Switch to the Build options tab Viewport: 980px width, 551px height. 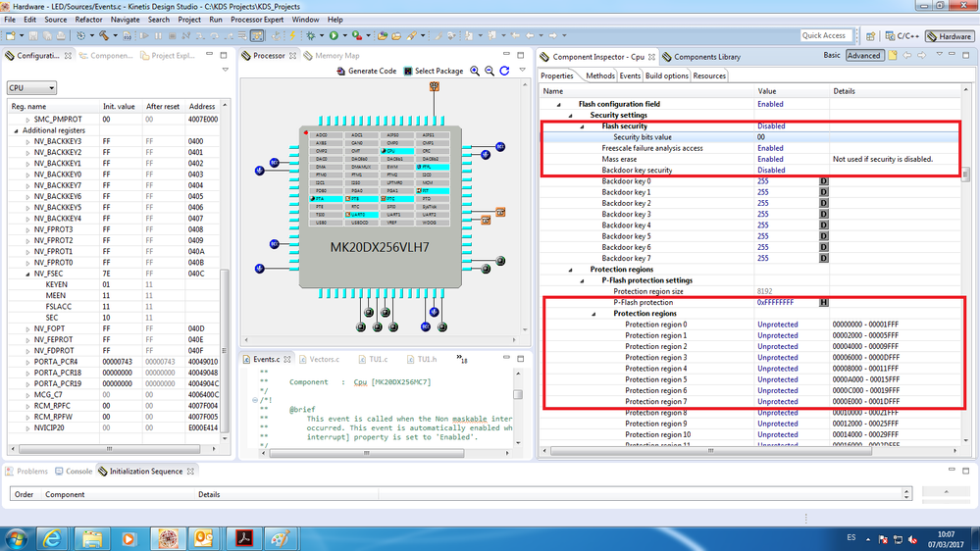[667, 75]
